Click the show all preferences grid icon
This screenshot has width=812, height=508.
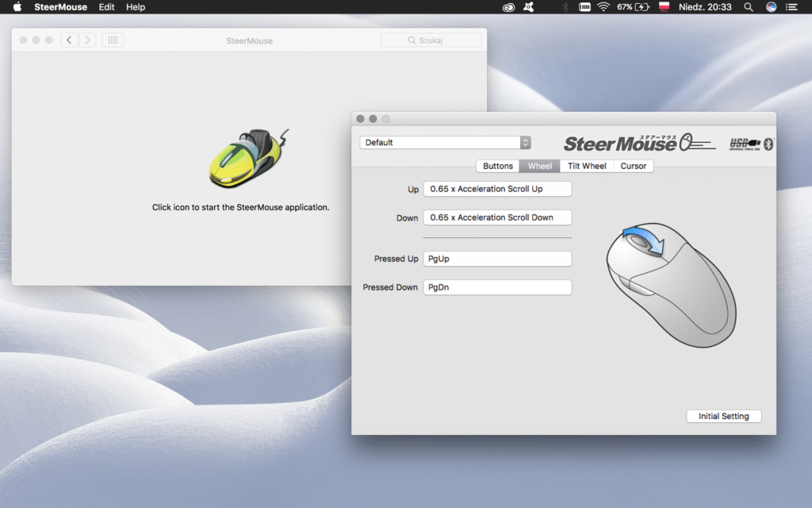tap(113, 40)
